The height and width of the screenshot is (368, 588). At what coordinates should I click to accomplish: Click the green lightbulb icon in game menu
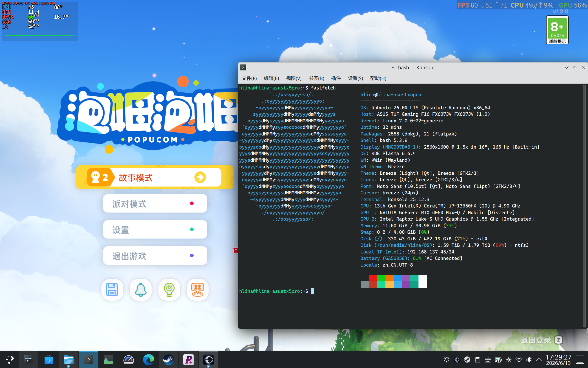pyautogui.click(x=169, y=290)
